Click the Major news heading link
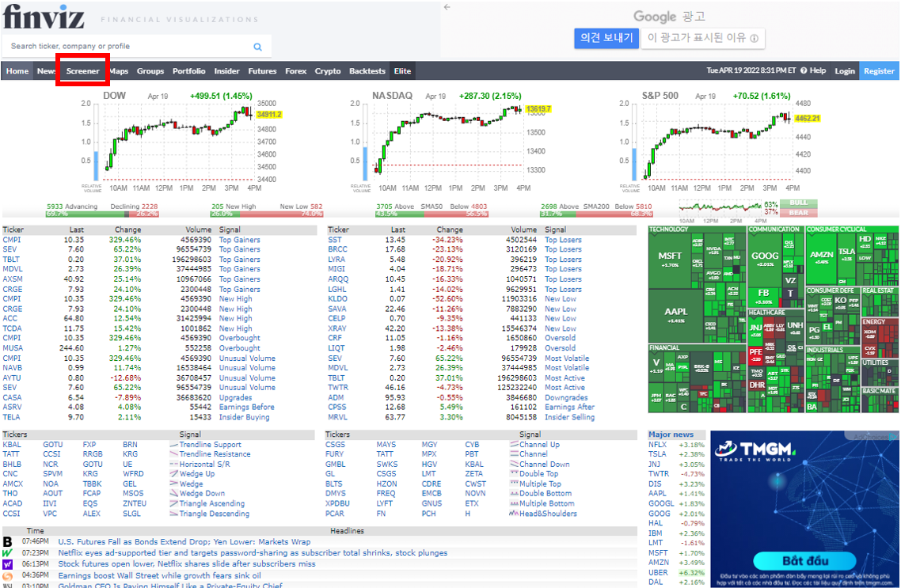This screenshot has height=588, width=901. (671, 434)
